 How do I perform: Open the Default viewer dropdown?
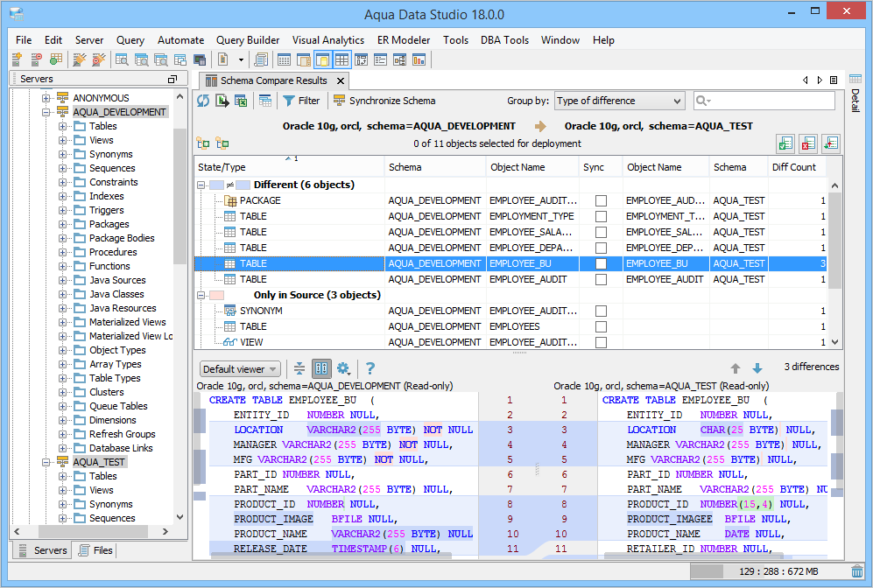tap(240, 369)
